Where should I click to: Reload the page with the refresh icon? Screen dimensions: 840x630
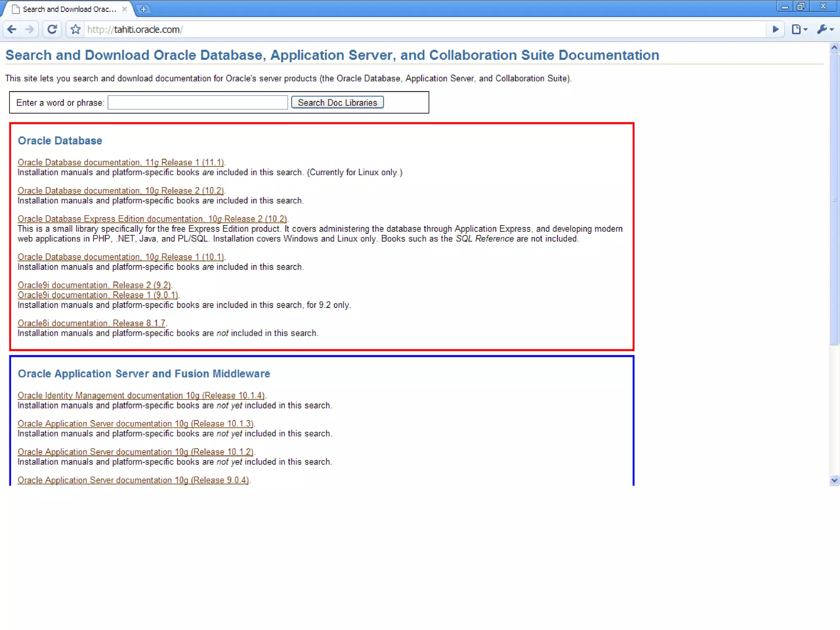tap(52, 30)
